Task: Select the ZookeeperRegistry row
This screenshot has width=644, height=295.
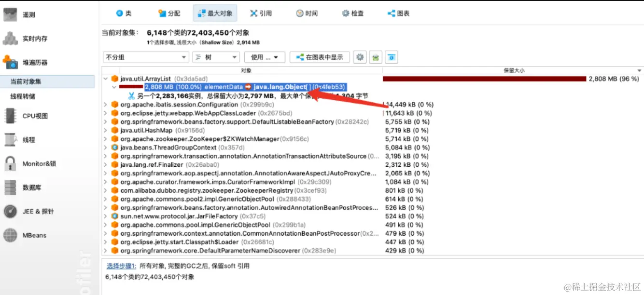Action: point(372,190)
